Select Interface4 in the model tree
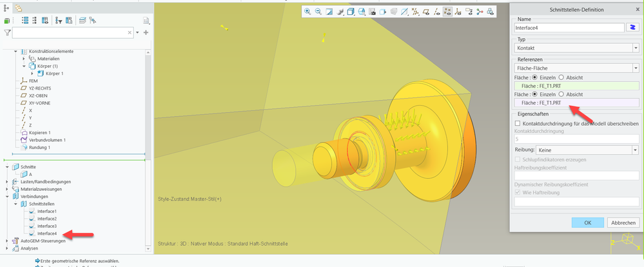Screen dimensions: 644x267 pyautogui.click(x=46, y=233)
